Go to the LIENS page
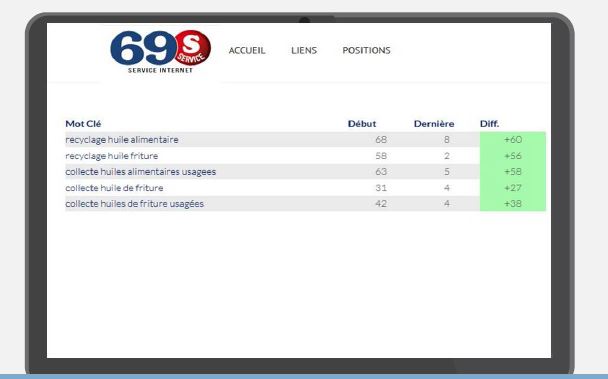Viewport: 608px width, 379px height. (x=304, y=50)
